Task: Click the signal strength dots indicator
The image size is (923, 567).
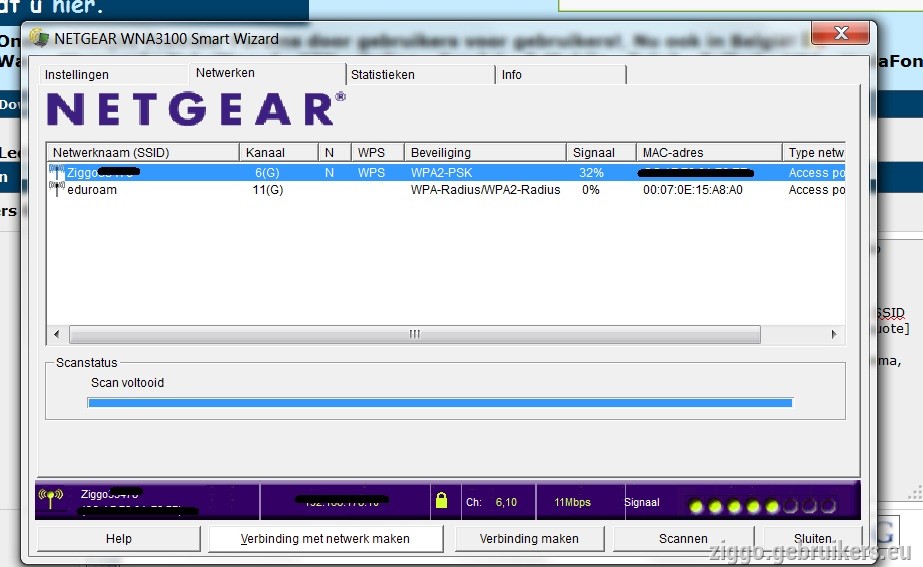Action: click(762, 505)
